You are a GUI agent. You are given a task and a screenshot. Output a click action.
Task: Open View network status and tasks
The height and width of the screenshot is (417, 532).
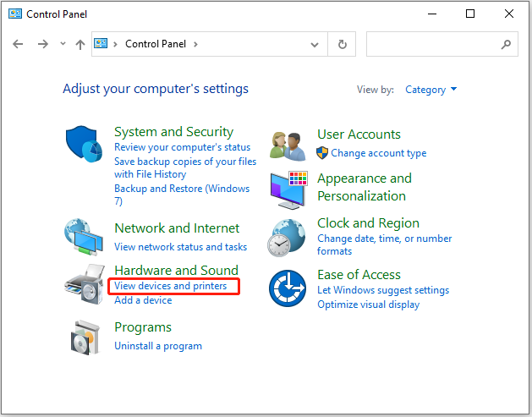coord(180,247)
